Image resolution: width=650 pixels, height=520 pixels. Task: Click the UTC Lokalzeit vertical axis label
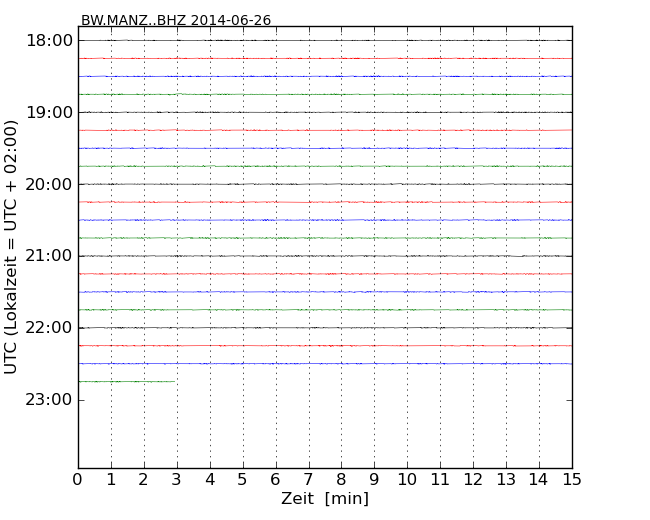click(x=10, y=247)
